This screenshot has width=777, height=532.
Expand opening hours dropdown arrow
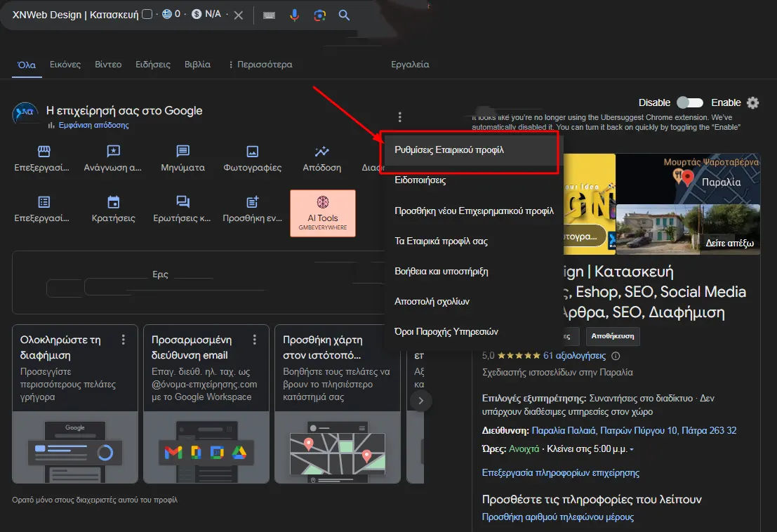(x=632, y=449)
